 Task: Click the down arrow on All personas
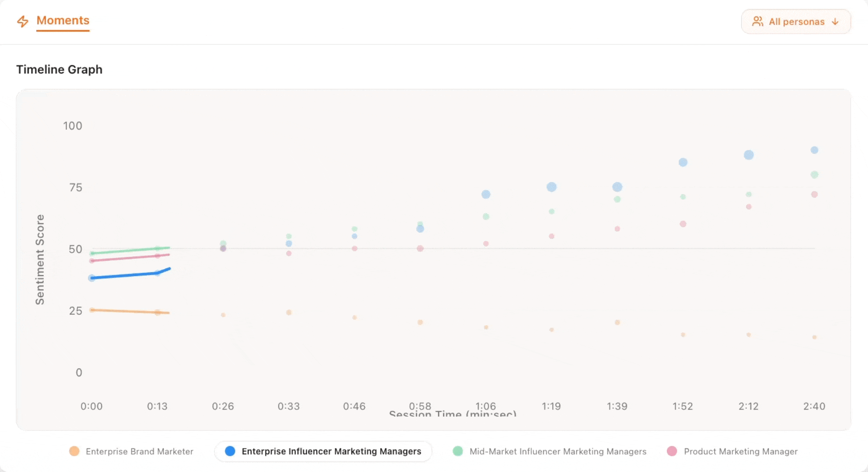836,21
